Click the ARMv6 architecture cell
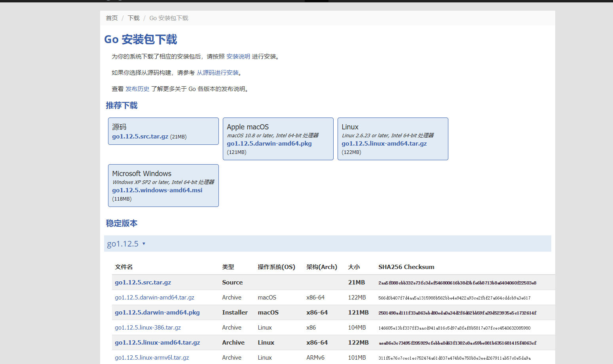The height and width of the screenshot is (364, 613). 315,358
